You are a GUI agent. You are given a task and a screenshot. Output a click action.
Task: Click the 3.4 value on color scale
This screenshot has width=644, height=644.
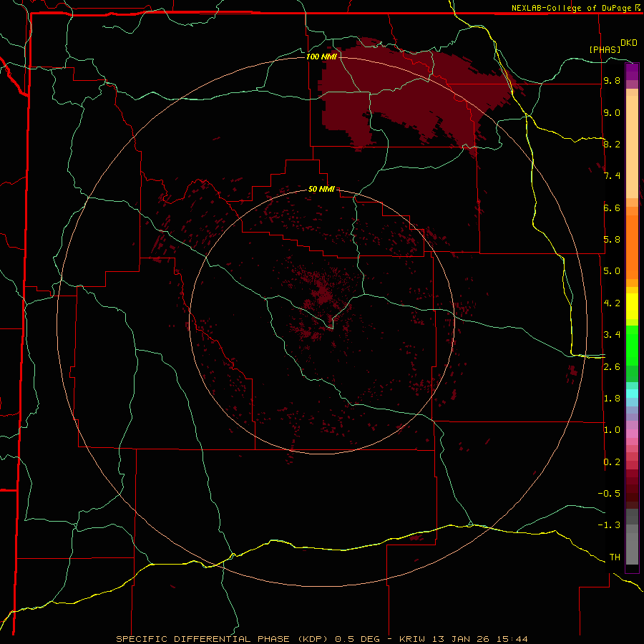[x=612, y=335]
